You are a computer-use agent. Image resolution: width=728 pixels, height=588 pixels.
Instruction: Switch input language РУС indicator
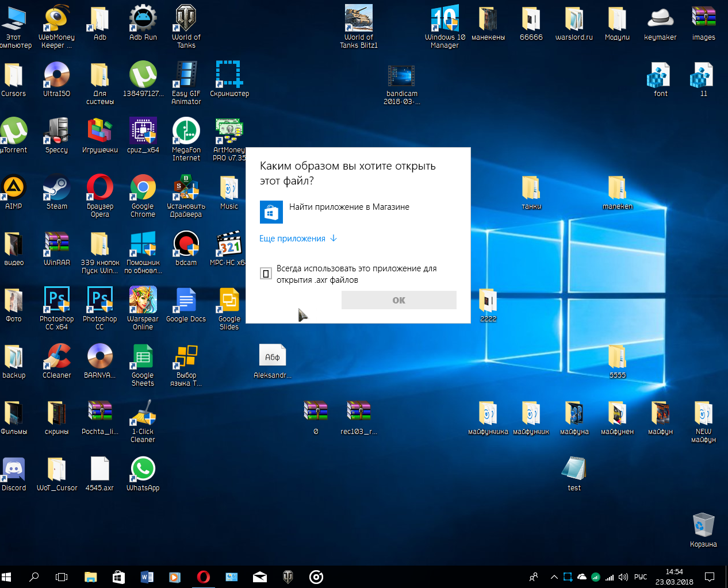[x=641, y=577]
